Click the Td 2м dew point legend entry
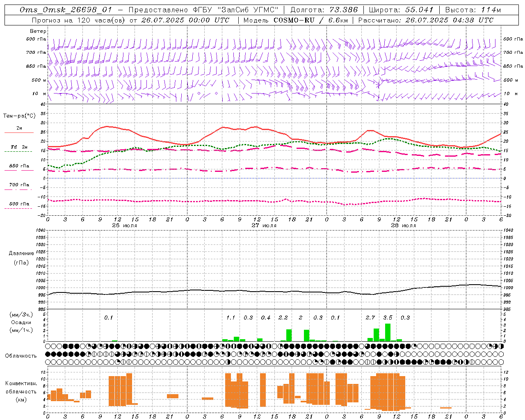The width and height of the screenshot is (525, 420). [19, 147]
